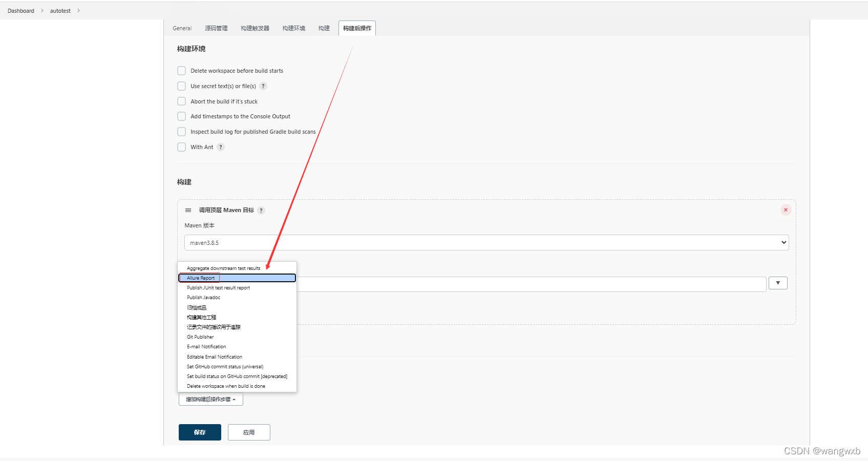Open autotest breadcrumb link
The image size is (868, 461).
60,11
